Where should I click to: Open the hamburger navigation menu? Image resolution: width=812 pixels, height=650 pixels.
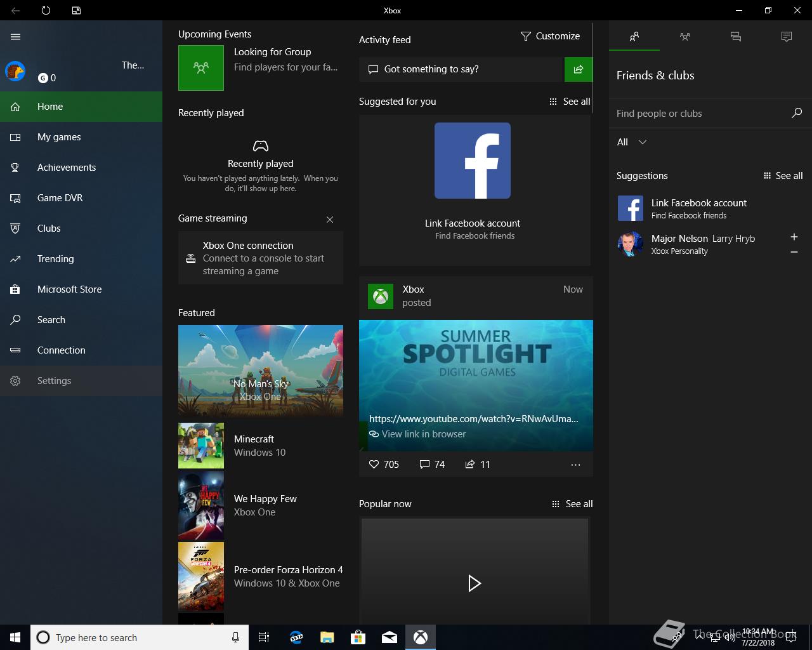[x=16, y=37]
